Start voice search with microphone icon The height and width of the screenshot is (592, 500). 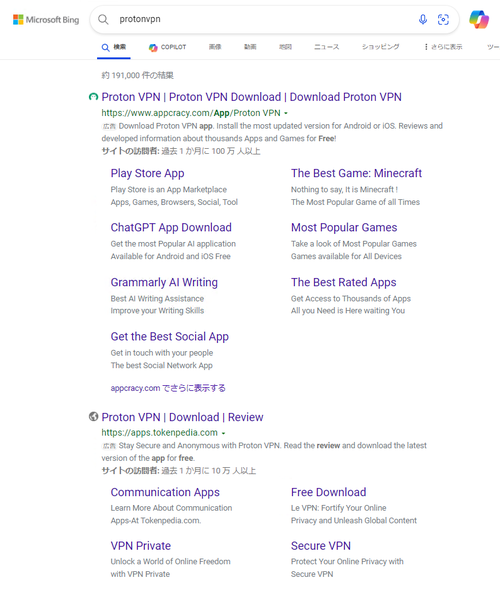tap(423, 19)
